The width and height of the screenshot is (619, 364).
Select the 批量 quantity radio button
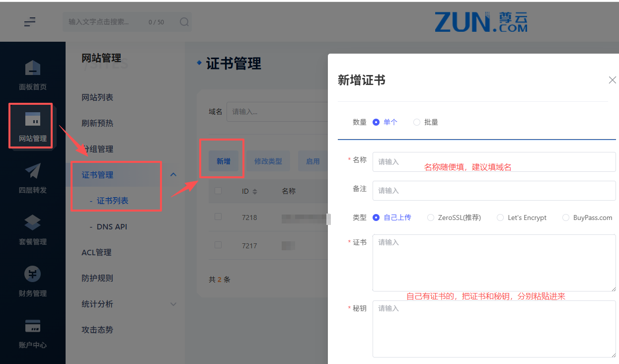(417, 122)
